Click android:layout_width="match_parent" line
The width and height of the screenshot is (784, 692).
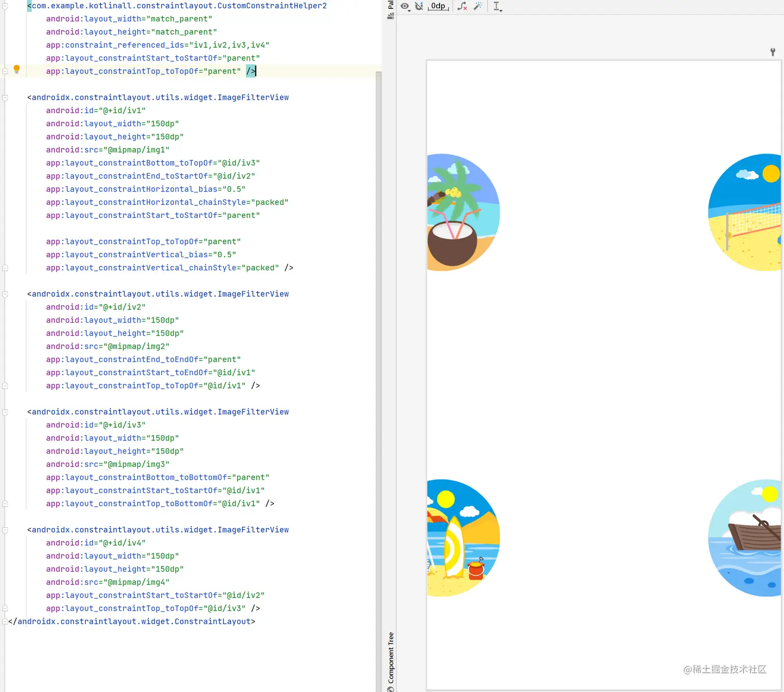tap(129, 19)
